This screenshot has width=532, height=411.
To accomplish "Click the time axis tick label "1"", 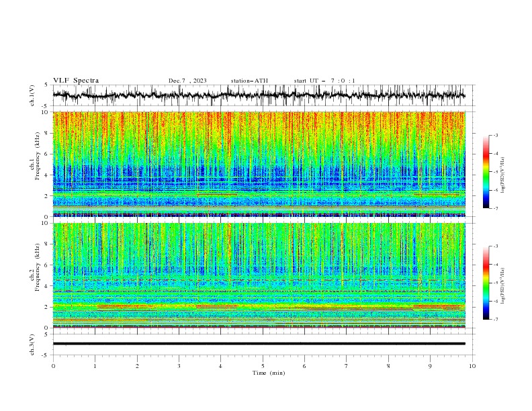I will [x=95, y=366].
